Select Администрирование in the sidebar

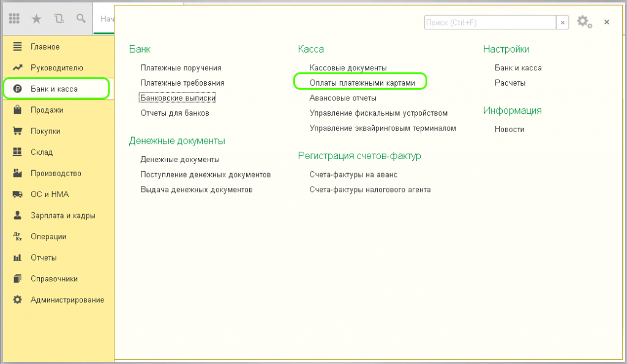(67, 300)
